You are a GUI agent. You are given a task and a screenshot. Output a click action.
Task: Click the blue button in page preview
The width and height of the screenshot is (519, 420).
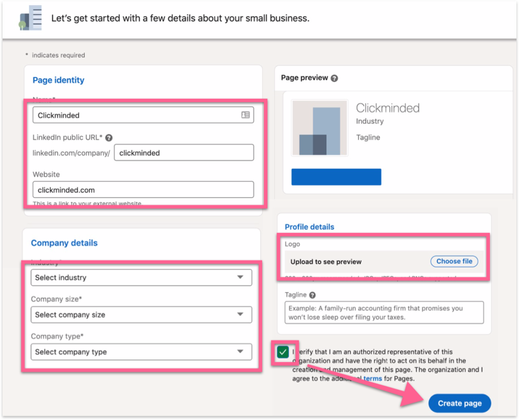pyautogui.click(x=337, y=177)
